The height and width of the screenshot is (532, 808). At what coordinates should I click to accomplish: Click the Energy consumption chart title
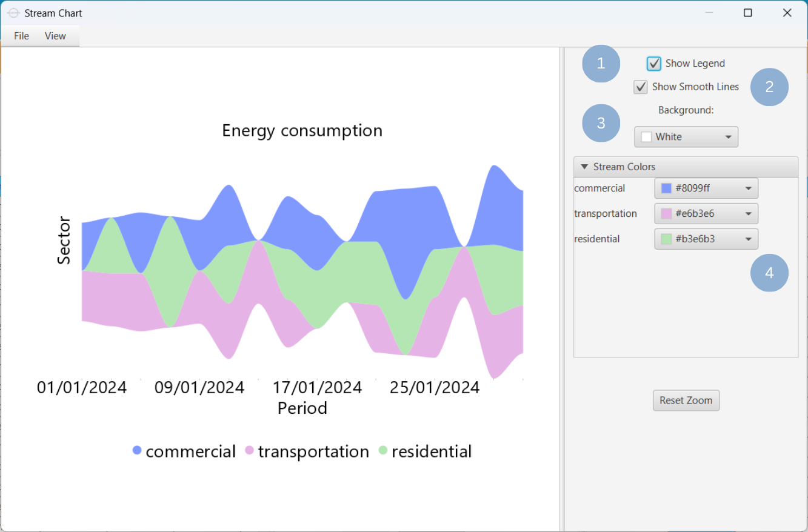302,131
